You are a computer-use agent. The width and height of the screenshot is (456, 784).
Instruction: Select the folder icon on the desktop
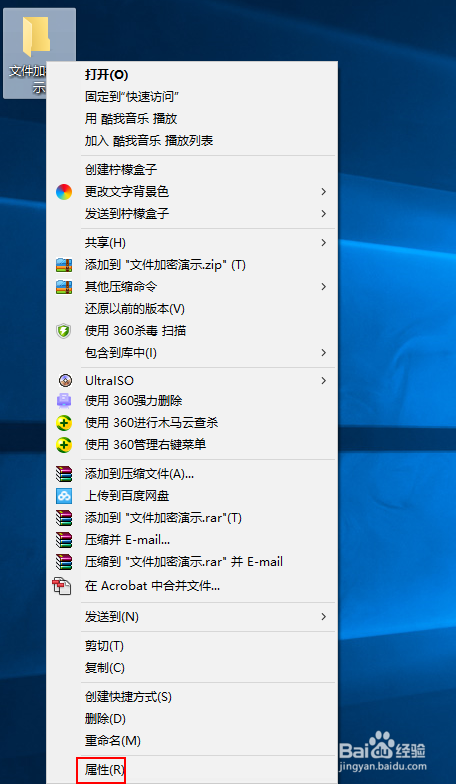point(36,36)
